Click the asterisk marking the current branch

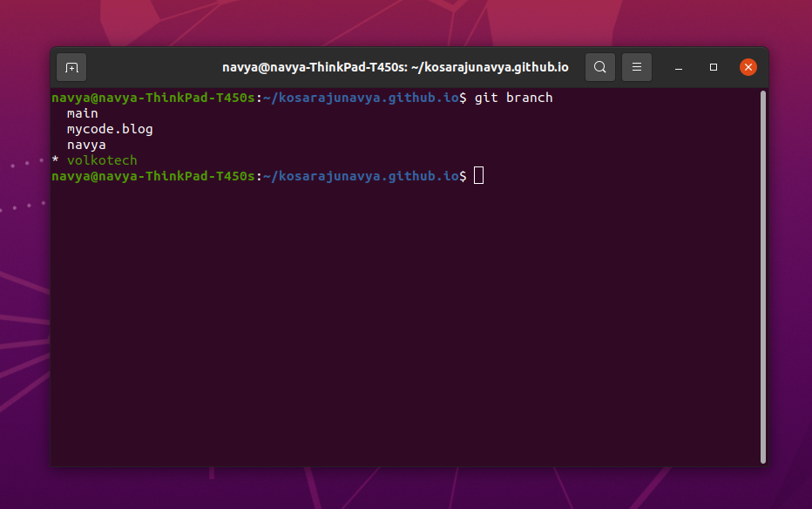coord(54,159)
